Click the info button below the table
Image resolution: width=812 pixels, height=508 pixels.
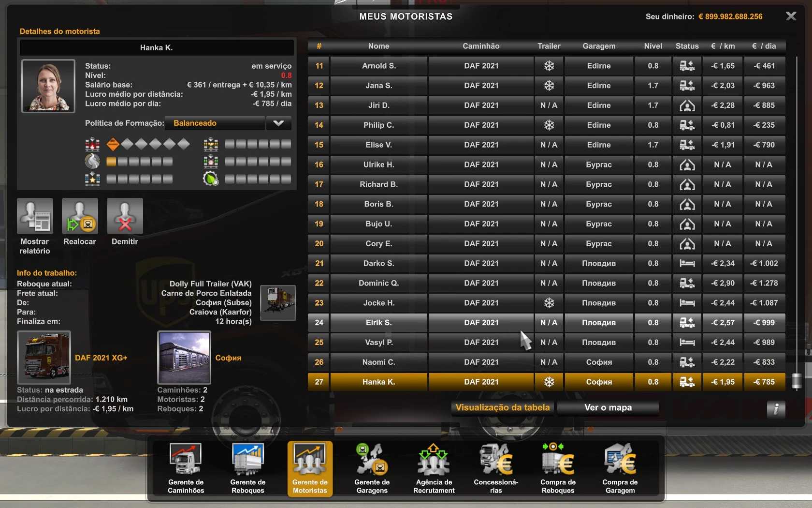coord(776,409)
